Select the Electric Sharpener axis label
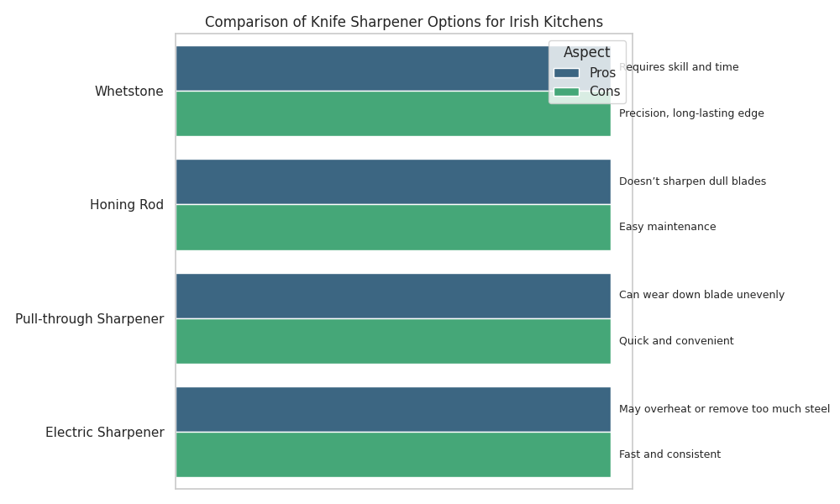Image resolution: width=840 pixels, height=504 pixels. pyautogui.click(x=105, y=433)
